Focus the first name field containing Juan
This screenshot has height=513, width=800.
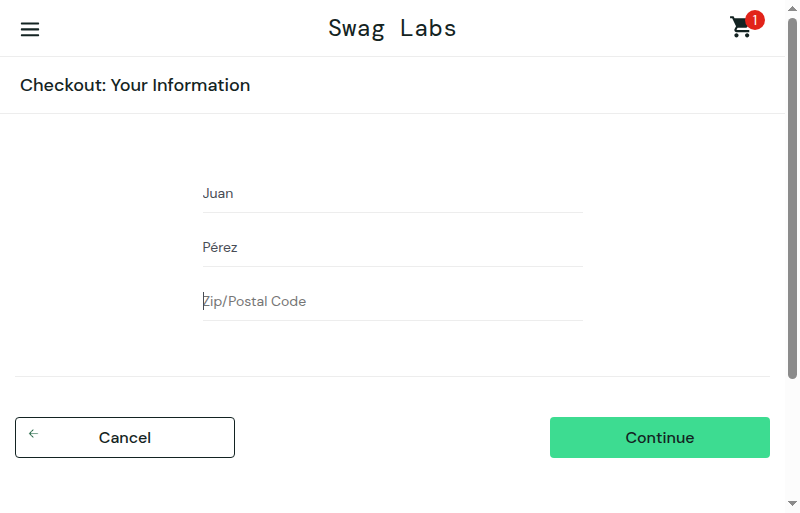coord(392,193)
